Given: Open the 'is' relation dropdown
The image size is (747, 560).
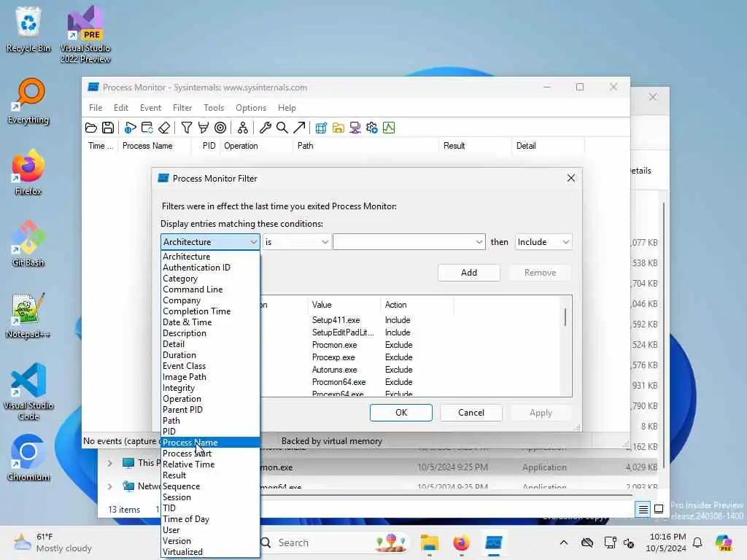Looking at the screenshot, I should [x=296, y=242].
